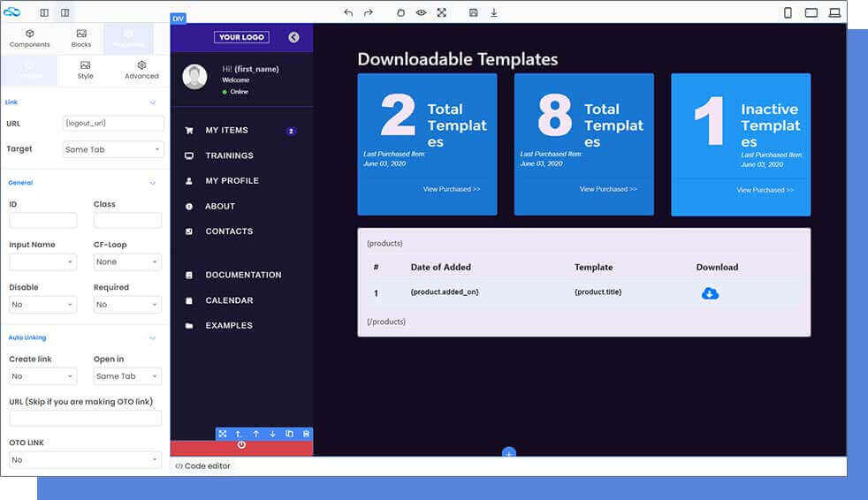Collapse the General section chevron
This screenshot has width=868, height=500.
(153, 183)
